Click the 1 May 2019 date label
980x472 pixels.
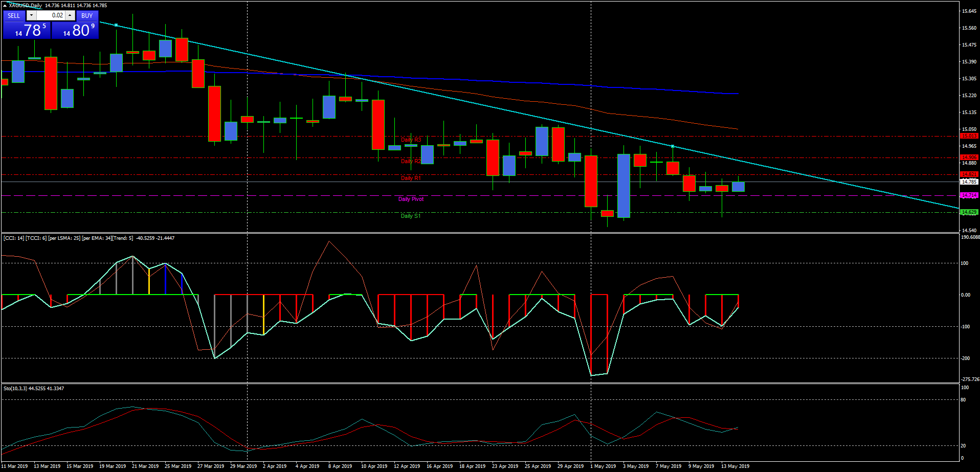[603, 466]
